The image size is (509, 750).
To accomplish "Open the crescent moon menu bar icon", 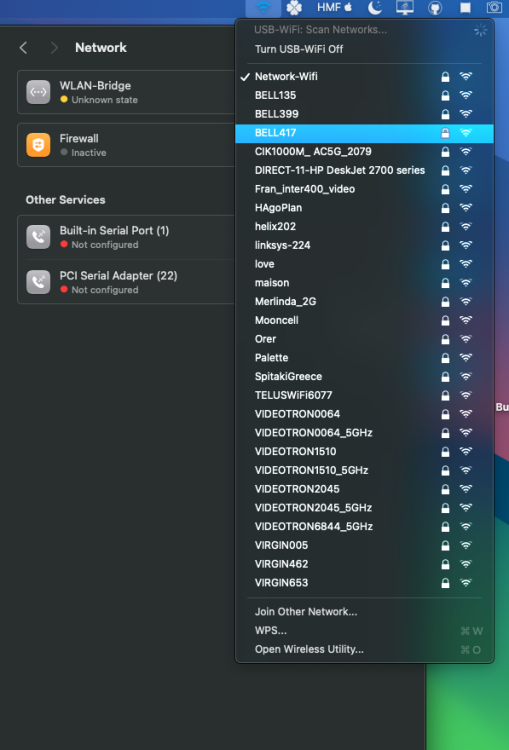I will (x=375, y=7).
